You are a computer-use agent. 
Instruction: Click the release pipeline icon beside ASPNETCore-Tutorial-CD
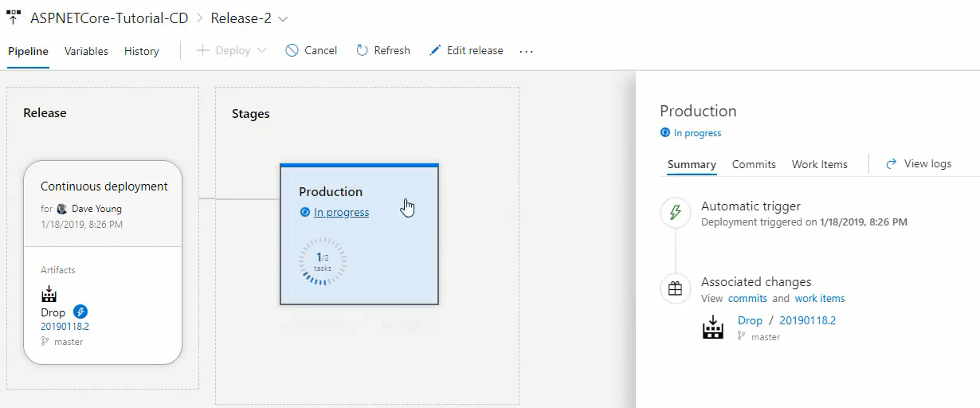pyautogui.click(x=14, y=18)
